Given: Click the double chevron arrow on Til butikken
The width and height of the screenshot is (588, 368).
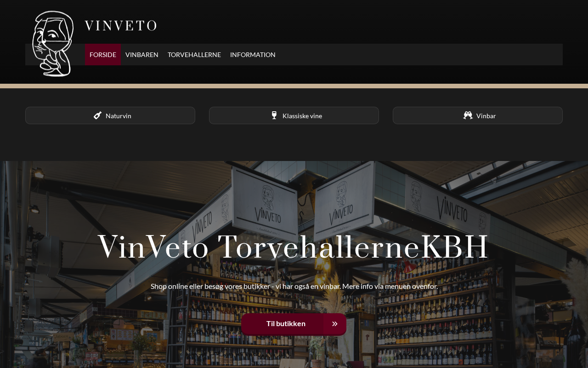Looking at the screenshot, I should click(x=335, y=324).
